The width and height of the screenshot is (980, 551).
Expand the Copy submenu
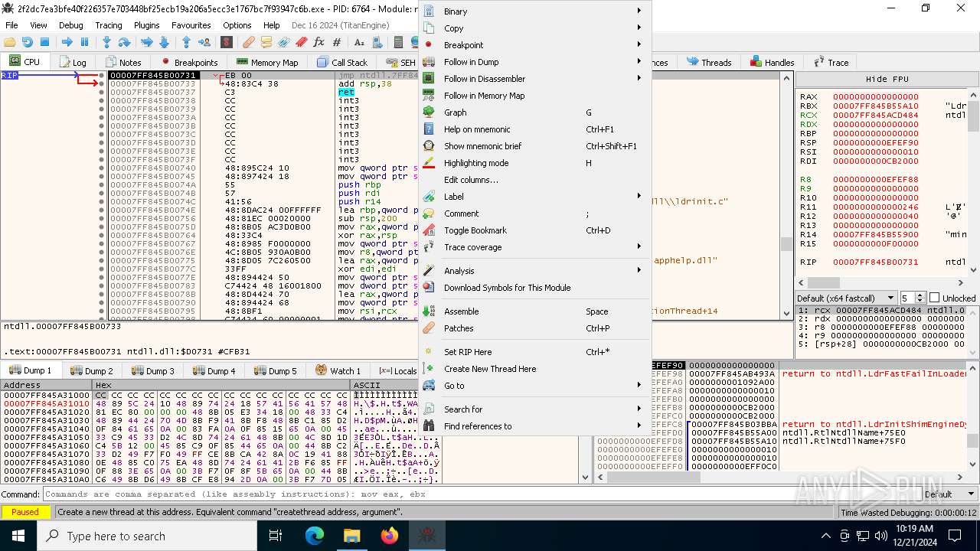point(534,28)
